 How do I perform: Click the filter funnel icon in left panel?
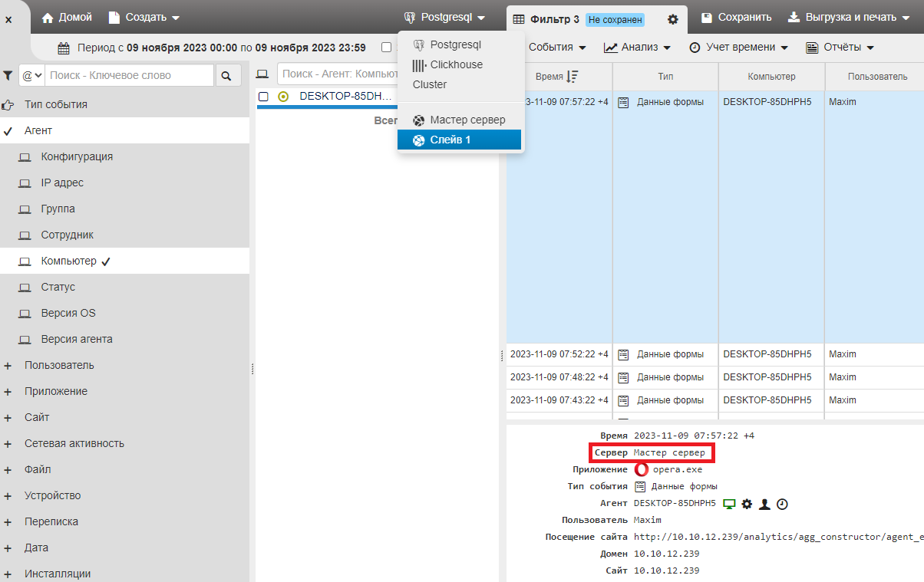(8, 75)
